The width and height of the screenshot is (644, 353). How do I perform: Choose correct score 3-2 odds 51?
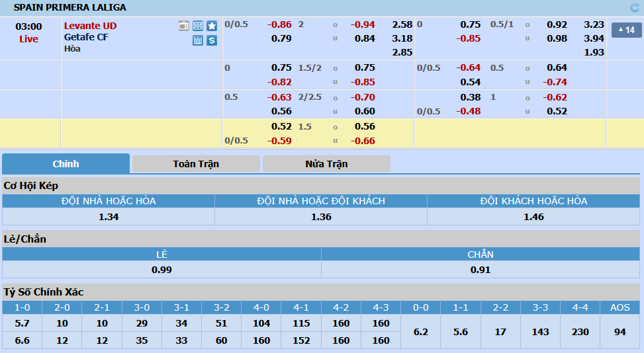click(x=221, y=323)
